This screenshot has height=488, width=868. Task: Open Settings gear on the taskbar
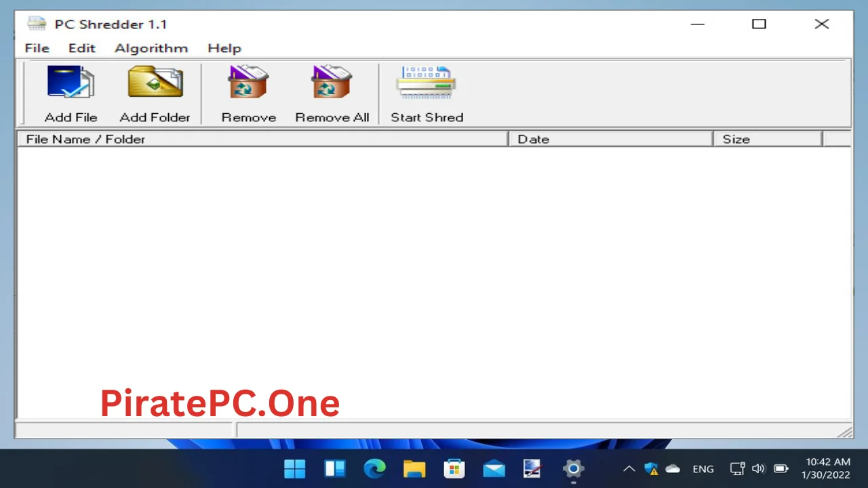point(573,468)
